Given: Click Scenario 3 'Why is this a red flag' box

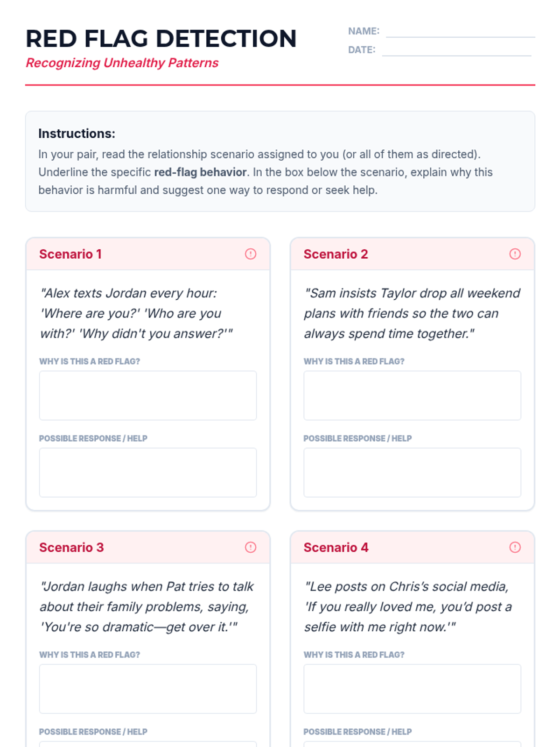Looking at the screenshot, I should tap(148, 689).
